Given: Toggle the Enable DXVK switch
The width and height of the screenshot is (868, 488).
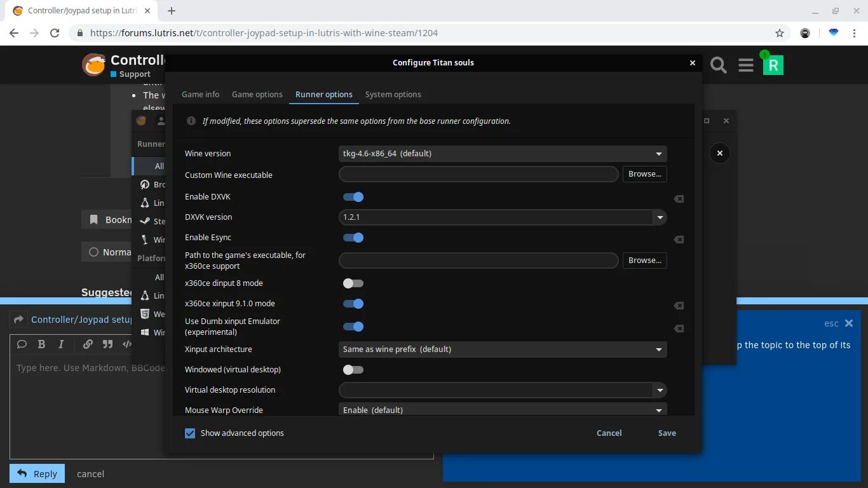Looking at the screenshot, I should (353, 197).
